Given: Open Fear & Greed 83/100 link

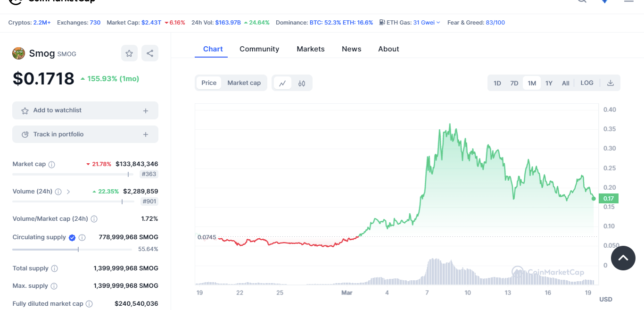Looking at the screenshot, I should tap(495, 23).
